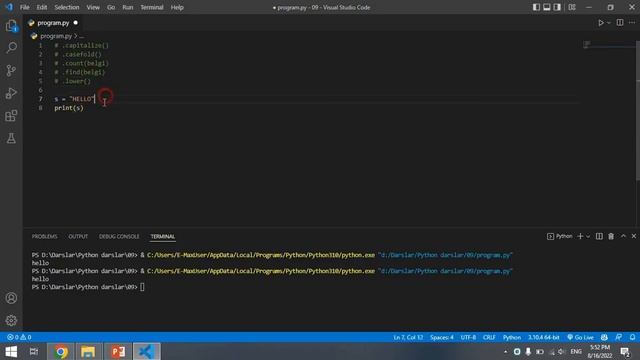Image resolution: width=640 pixels, height=360 pixels.
Task: Open Run and Debug view
Action: click(11, 93)
